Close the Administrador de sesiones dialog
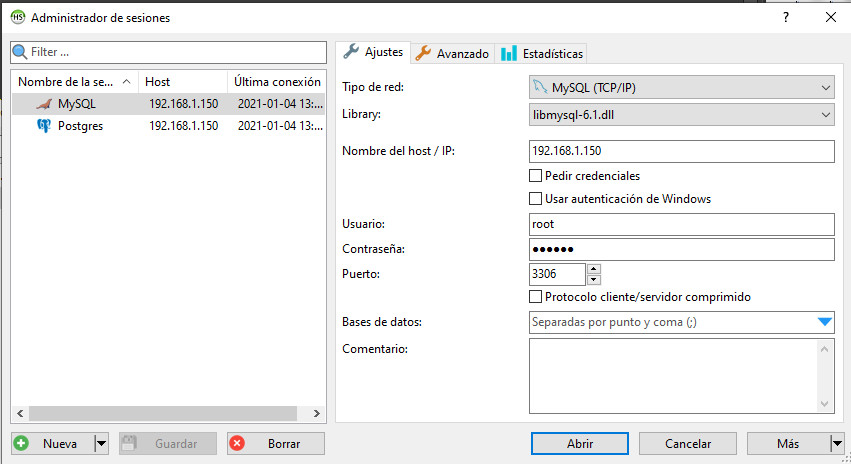The width and height of the screenshot is (851, 464). tap(830, 17)
